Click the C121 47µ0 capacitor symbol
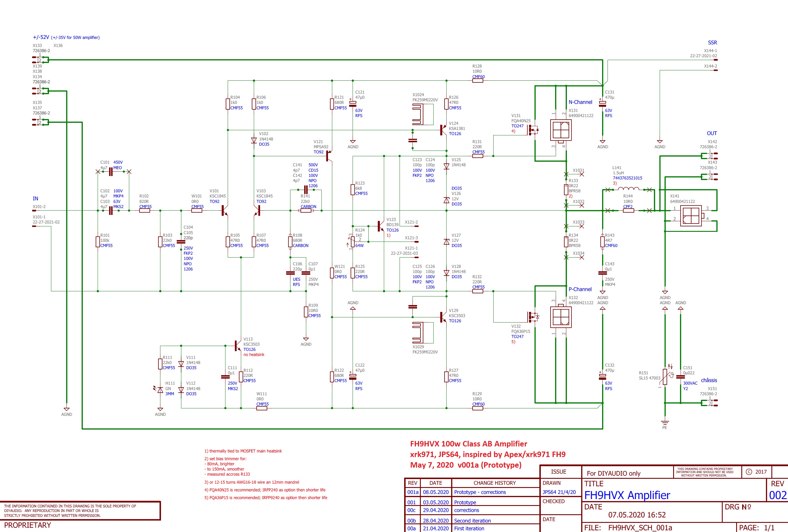The height and width of the screenshot is (532, 788). pos(353,103)
